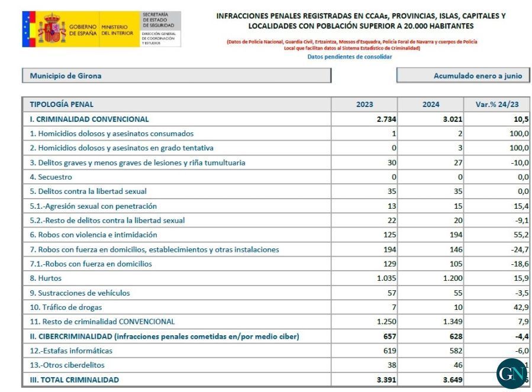Click the Var.% 24/23 column header
532x392 pixels.
click(x=496, y=105)
